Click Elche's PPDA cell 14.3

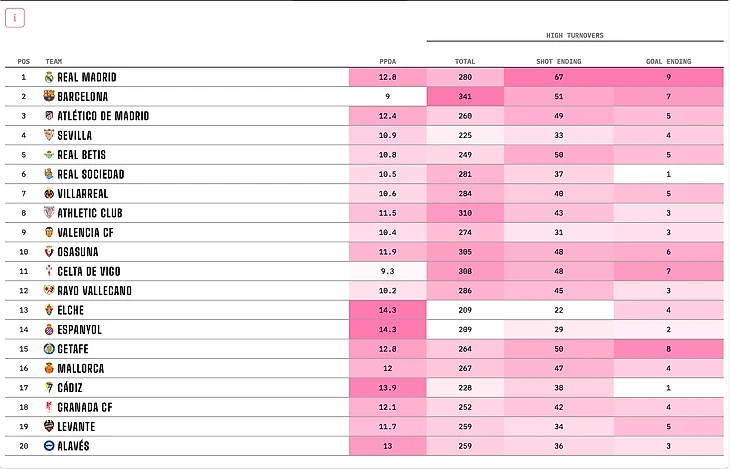tap(388, 310)
